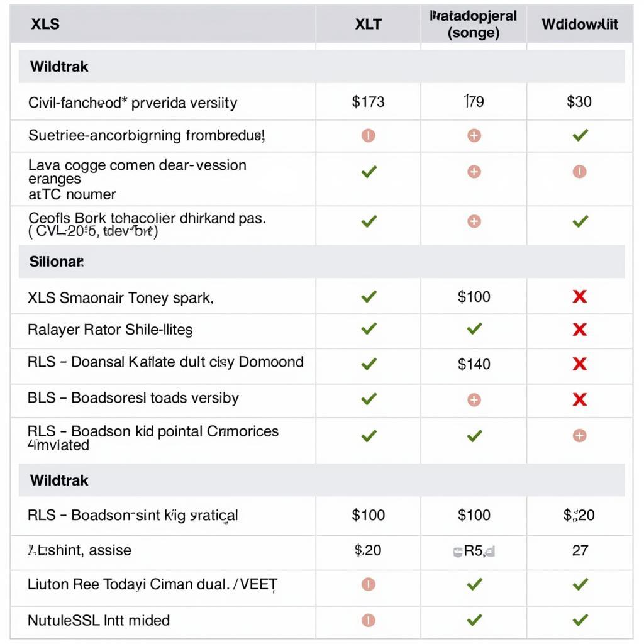Viewport: 644px width, 644px height.
Task: Click the red X in the XLS Smaonair Toney spark row
Action: click(x=580, y=297)
